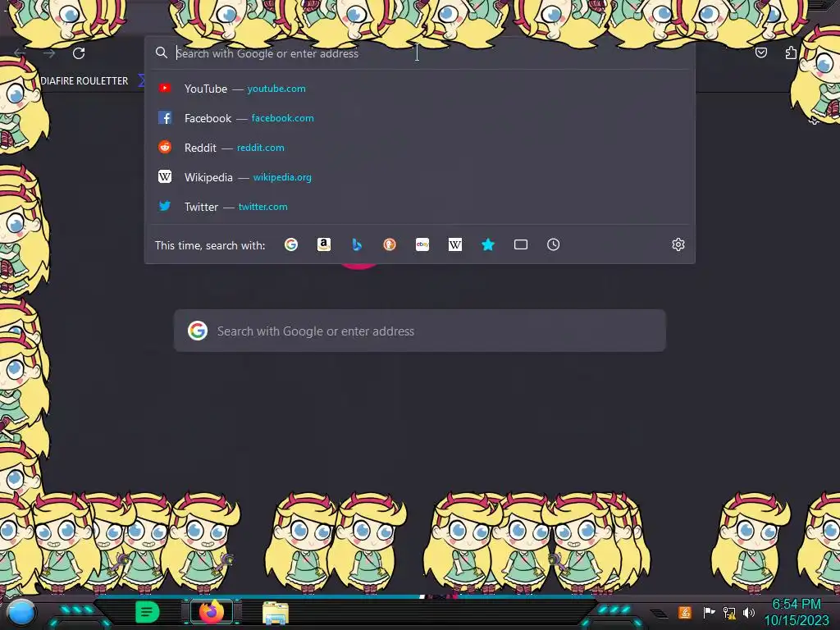Open Action Center flag icon

tap(709, 612)
